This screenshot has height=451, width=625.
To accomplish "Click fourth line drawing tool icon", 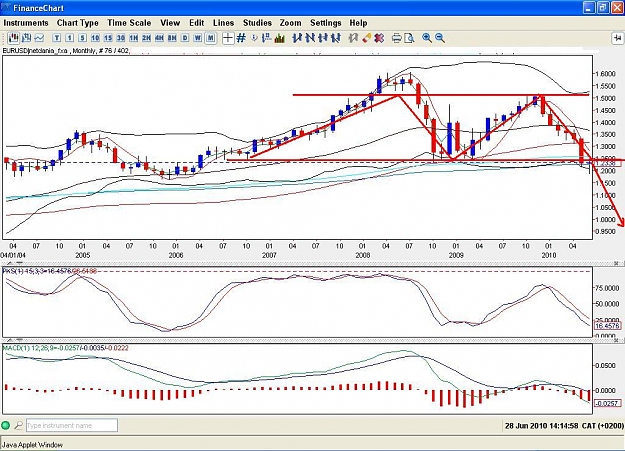I will pos(336,38).
